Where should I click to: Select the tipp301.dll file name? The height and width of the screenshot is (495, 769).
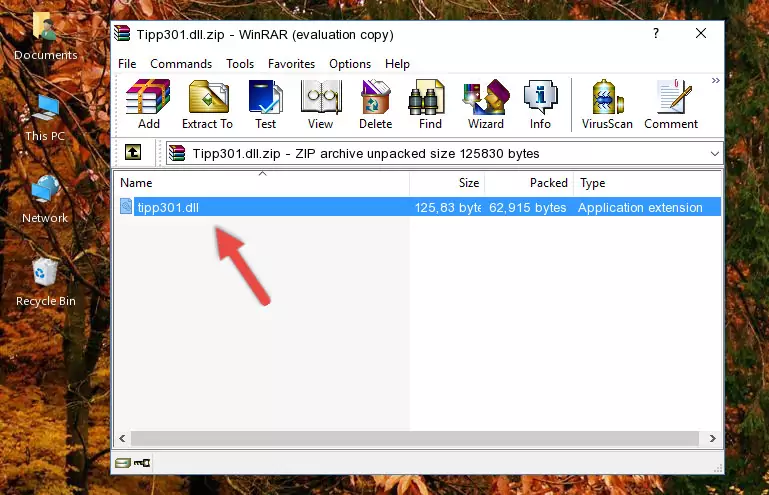[x=168, y=208]
